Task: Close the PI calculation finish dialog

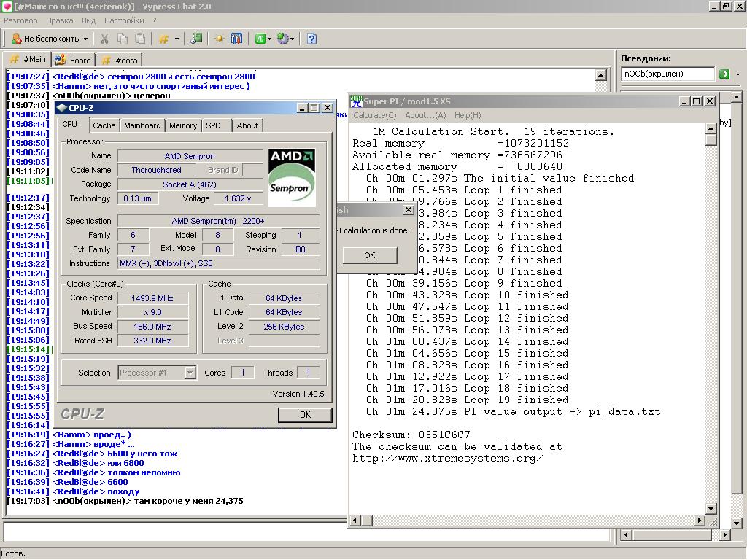Action: pos(409,209)
